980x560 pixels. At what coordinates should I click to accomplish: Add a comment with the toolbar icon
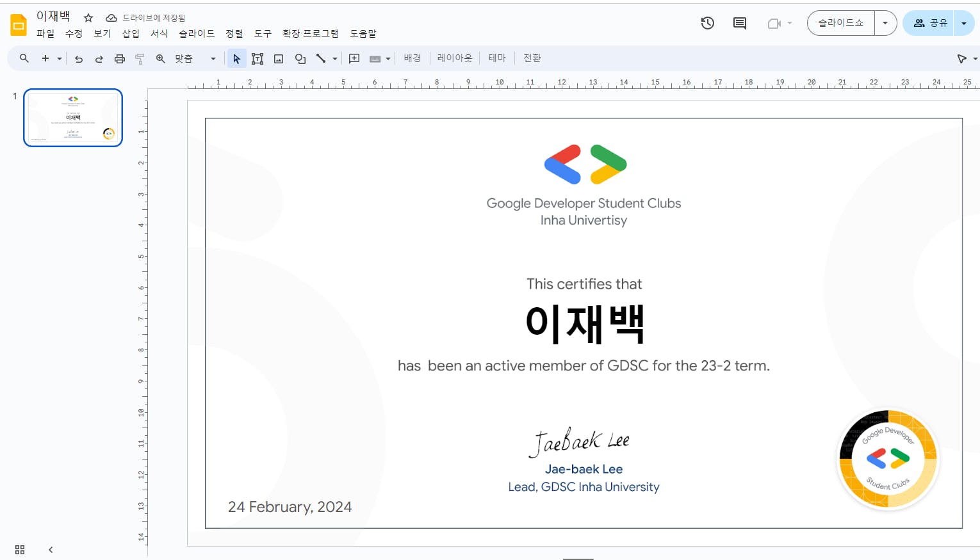[x=354, y=59]
